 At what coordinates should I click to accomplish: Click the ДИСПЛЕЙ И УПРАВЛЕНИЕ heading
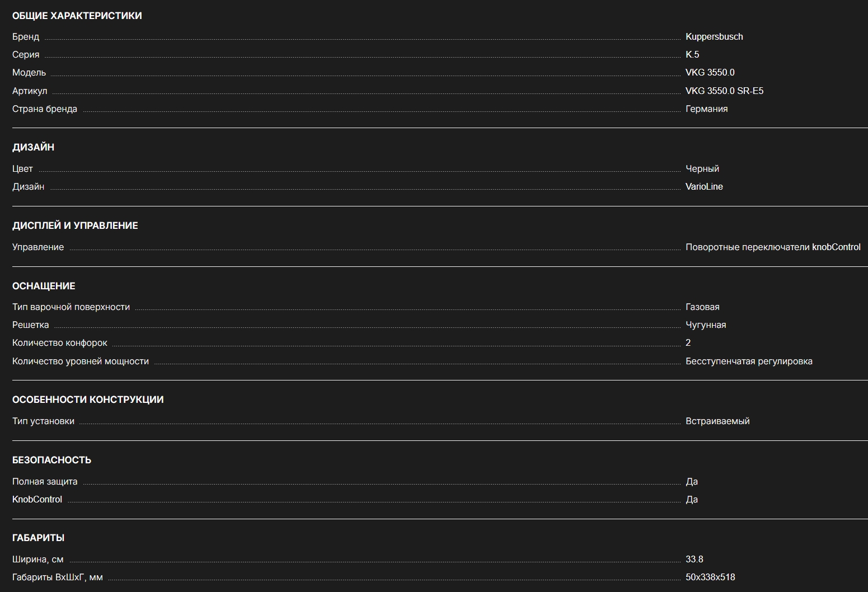(75, 225)
